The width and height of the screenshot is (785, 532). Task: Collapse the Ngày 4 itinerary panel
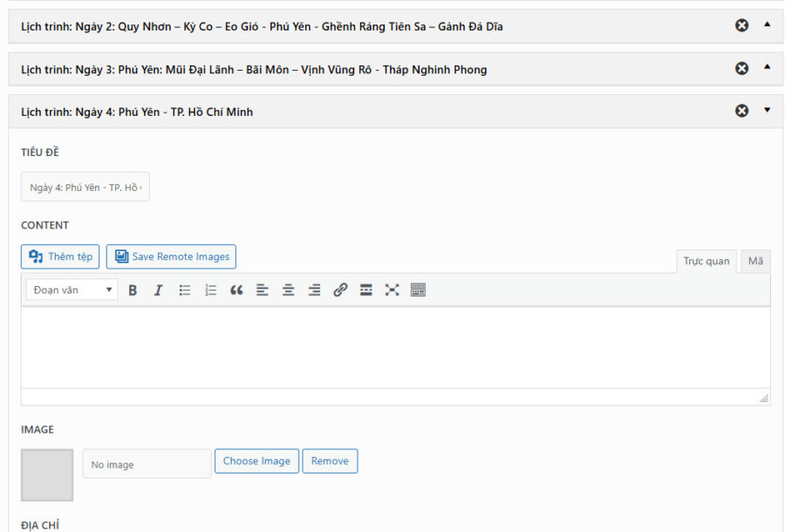click(767, 111)
